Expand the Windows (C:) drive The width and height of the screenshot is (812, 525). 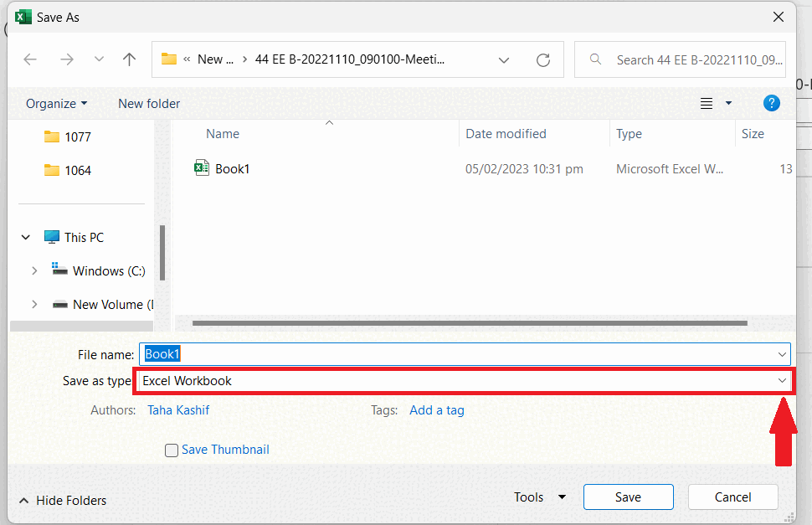point(34,270)
